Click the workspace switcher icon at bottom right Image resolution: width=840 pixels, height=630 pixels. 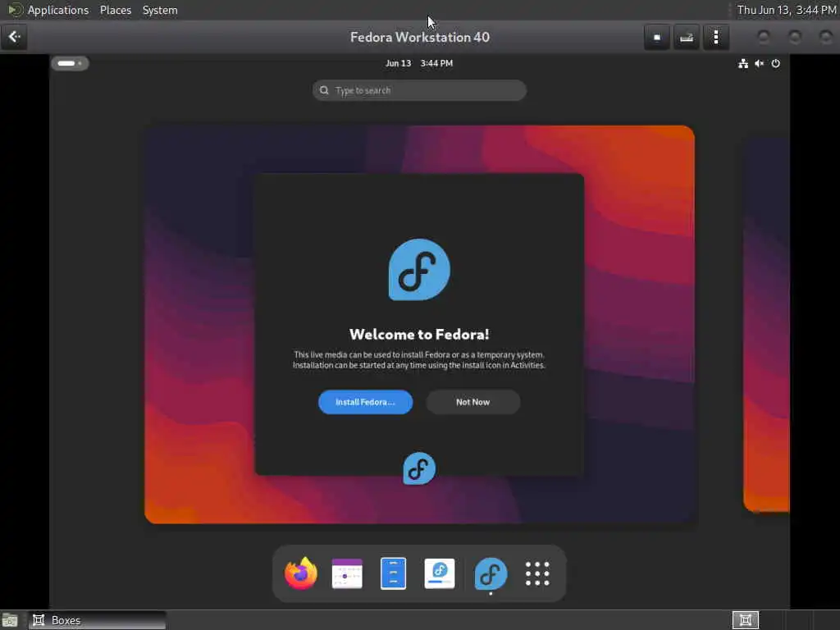click(745, 620)
